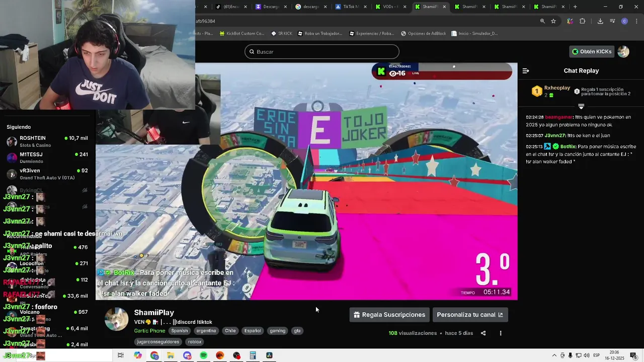Open the Gartic Phone category link
Screen dimensions: 644x362
(149, 331)
